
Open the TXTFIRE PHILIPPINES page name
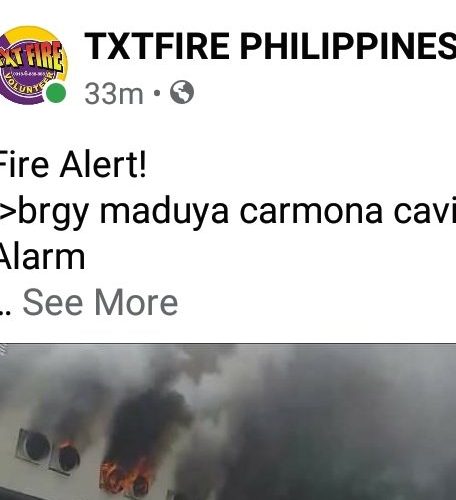click(x=270, y=46)
